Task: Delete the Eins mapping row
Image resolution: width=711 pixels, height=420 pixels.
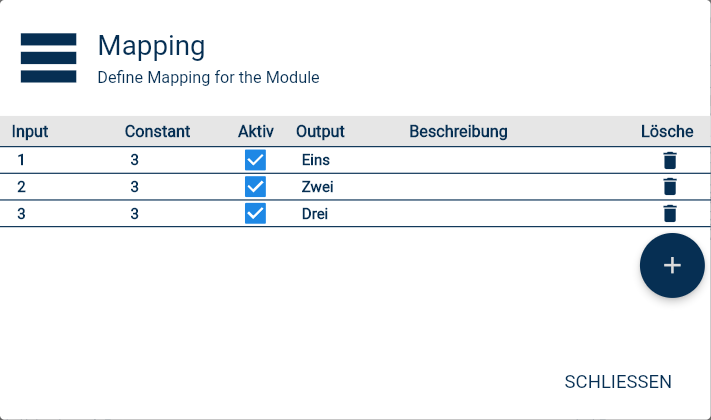Action: (x=670, y=160)
